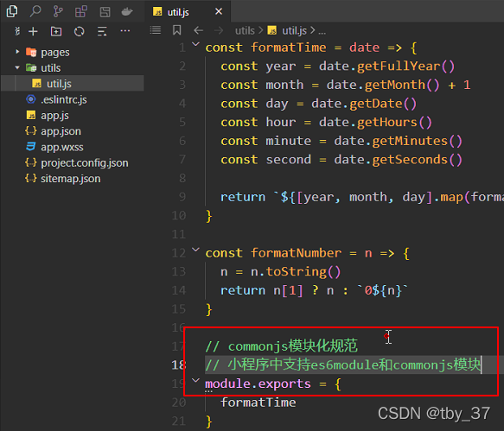Click the new folder icon

56,31
